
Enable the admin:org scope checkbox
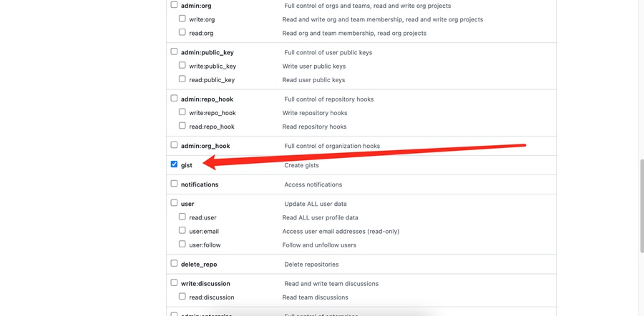(x=174, y=5)
